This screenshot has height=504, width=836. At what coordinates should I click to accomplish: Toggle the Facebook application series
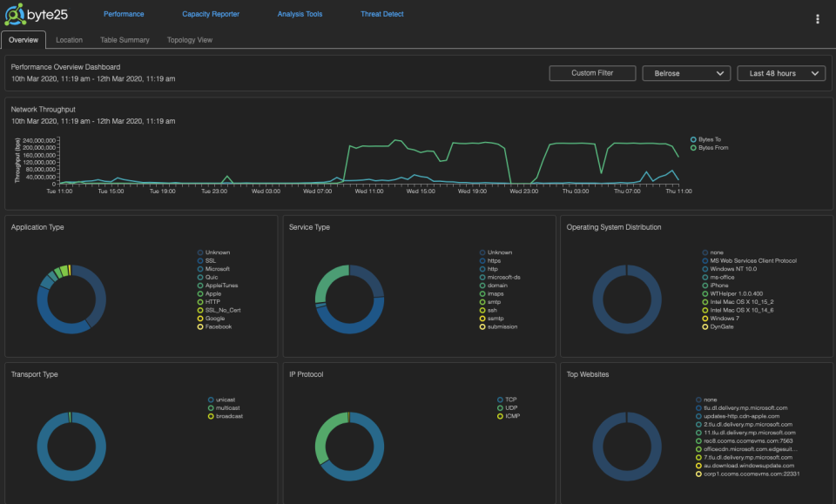[x=199, y=326]
